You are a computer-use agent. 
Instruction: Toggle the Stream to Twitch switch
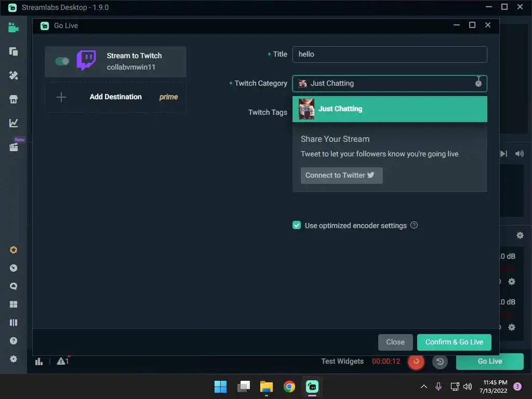point(62,61)
